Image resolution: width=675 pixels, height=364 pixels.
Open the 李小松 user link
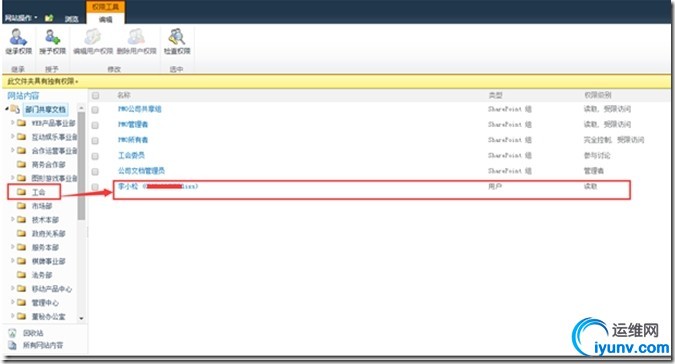(x=158, y=186)
